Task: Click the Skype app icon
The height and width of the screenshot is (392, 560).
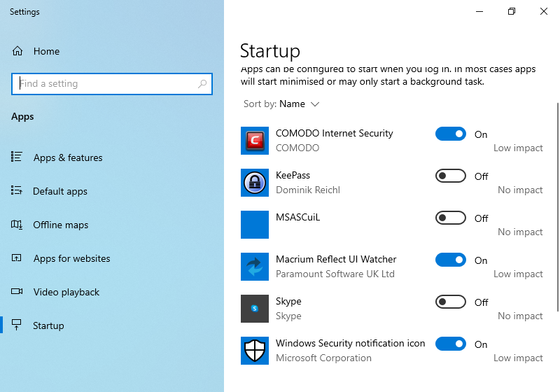Action: (255, 309)
